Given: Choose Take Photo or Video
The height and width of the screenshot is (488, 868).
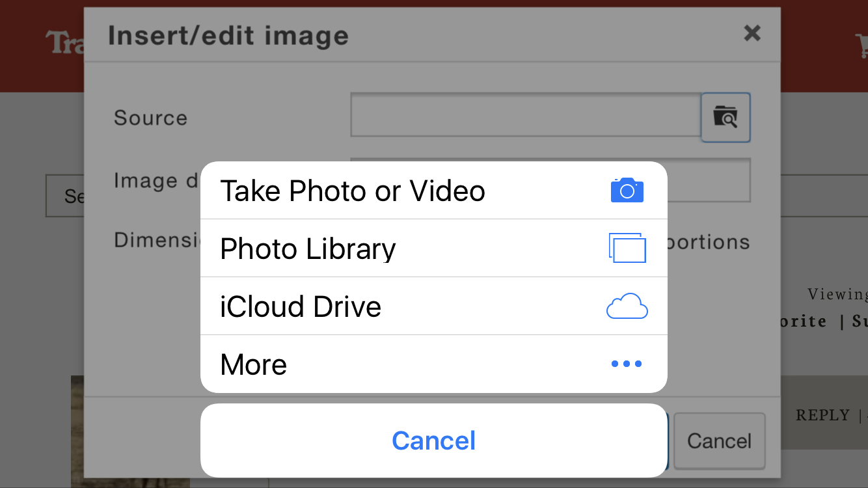Looking at the screenshot, I should pos(434,190).
